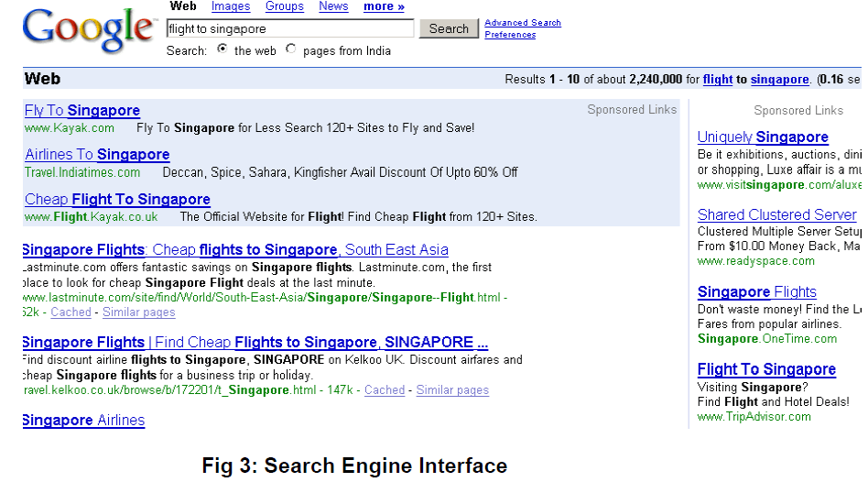Open Advanced Search link
The height and width of the screenshot is (482, 868).
(523, 23)
